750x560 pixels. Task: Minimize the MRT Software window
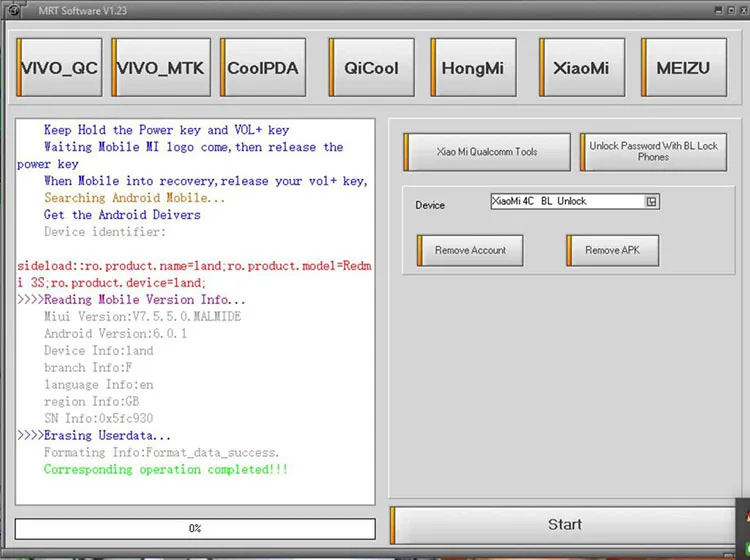(718, 10)
